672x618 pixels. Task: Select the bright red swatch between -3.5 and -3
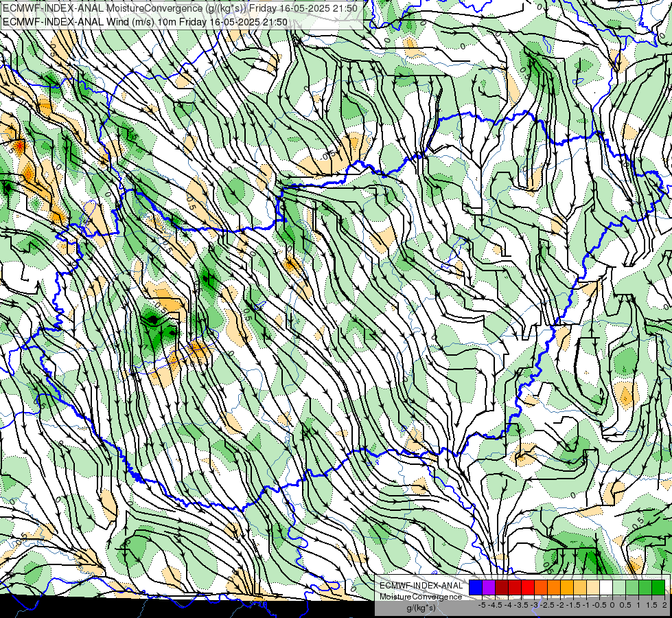click(x=528, y=587)
